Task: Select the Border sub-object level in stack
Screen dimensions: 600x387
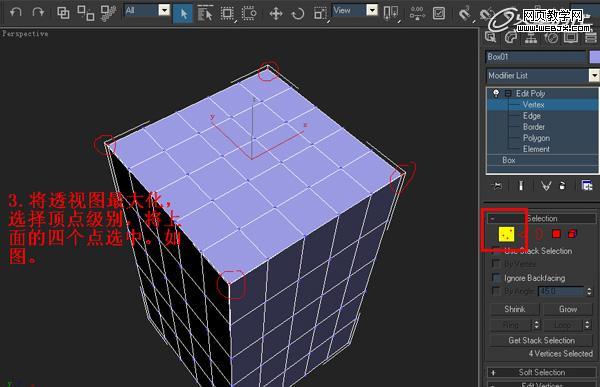Action: tap(534, 127)
